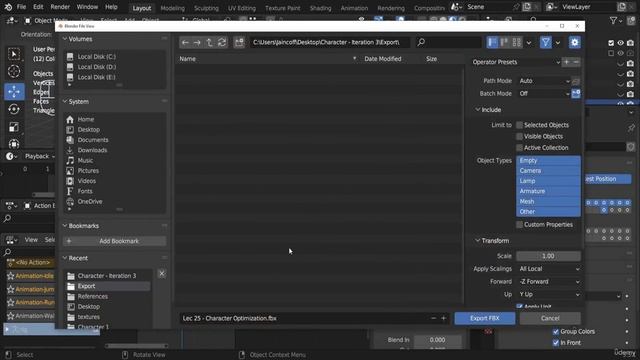640x360 pixels.
Task: Add an operator preset
Action: point(567,62)
